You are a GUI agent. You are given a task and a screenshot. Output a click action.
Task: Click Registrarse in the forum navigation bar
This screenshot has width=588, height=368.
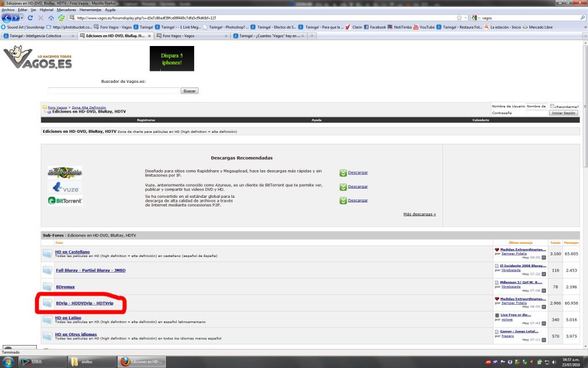tap(146, 120)
